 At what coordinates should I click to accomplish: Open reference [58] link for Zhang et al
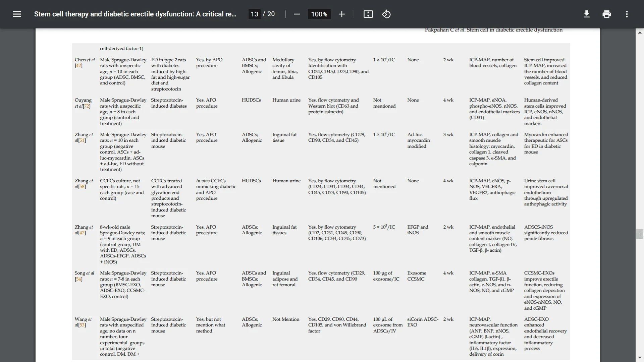[x=82, y=187]
